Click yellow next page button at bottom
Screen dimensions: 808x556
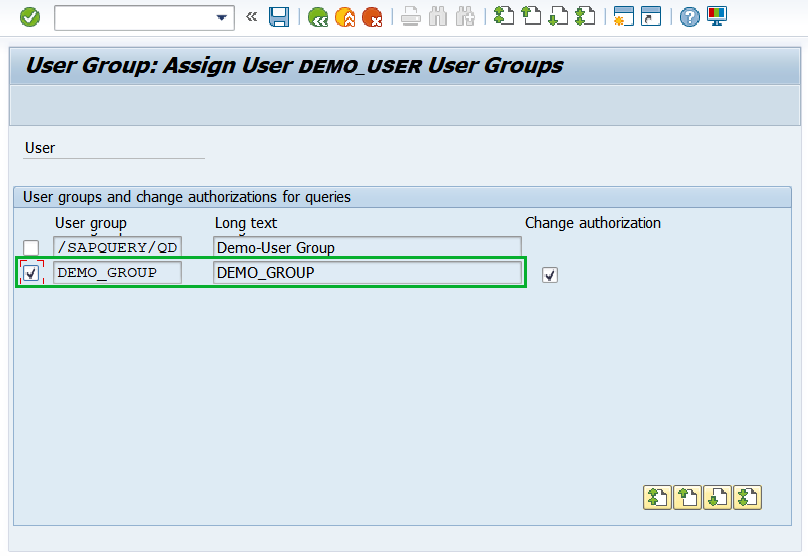[717, 498]
